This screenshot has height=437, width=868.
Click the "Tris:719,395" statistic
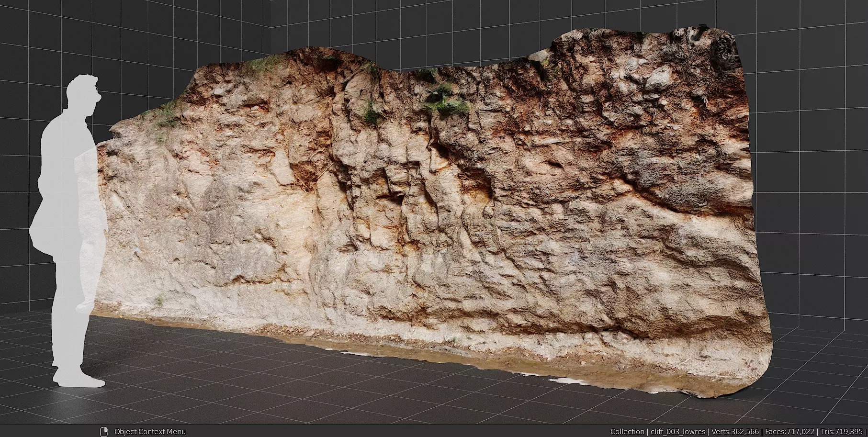841,431
